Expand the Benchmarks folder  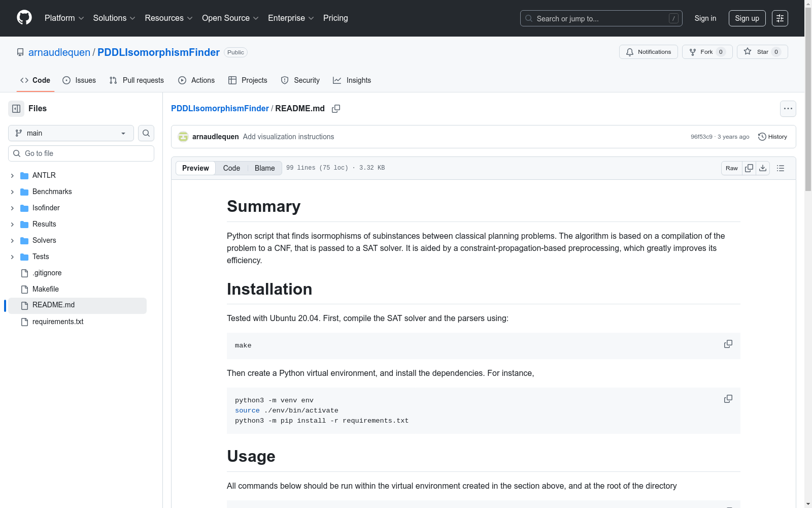point(12,192)
